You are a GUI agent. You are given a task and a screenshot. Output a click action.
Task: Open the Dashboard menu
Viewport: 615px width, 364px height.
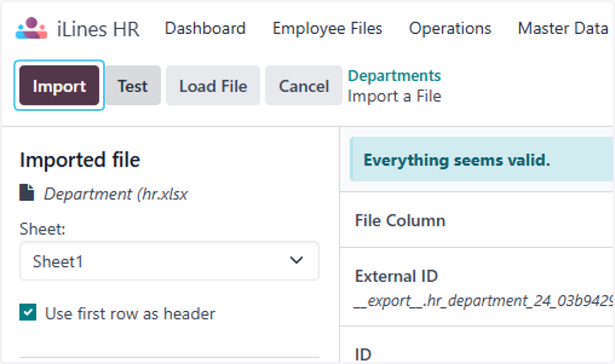205,28
